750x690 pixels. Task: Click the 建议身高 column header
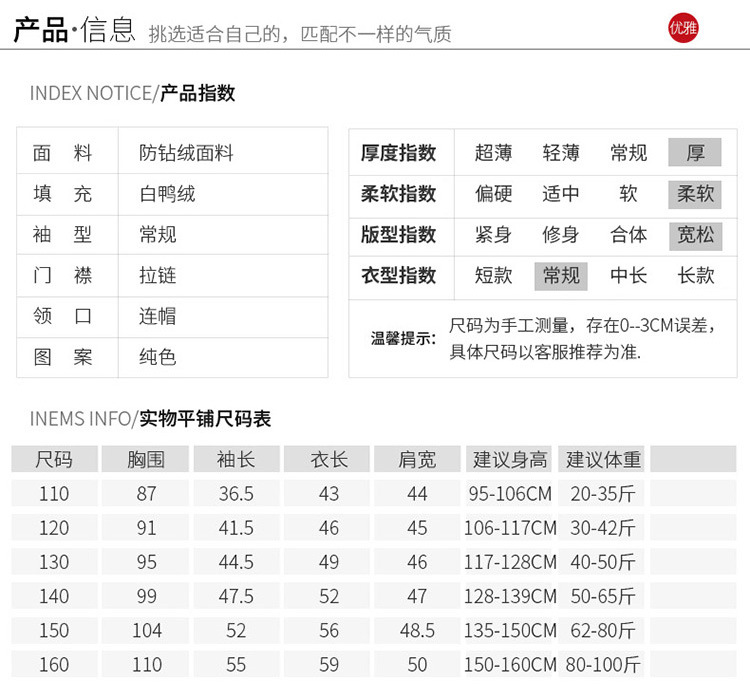click(x=510, y=460)
